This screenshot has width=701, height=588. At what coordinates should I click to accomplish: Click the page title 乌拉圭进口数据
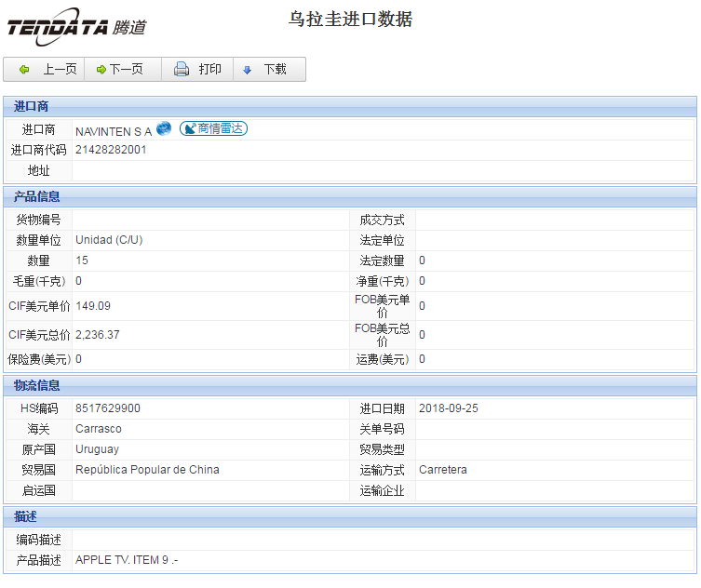click(350, 20)
